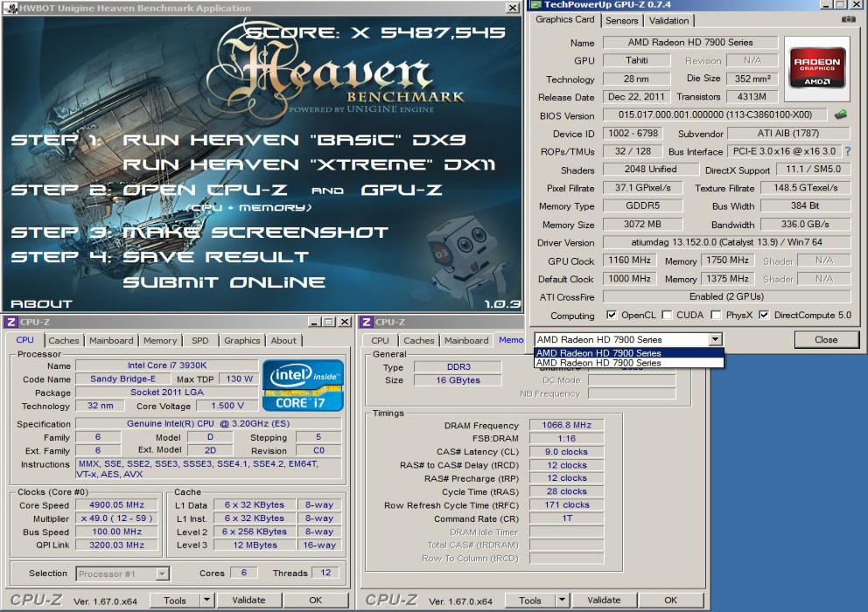Click the Tools button in right CPU-Z
The image size is (868, 612).
tap(530, 600)
